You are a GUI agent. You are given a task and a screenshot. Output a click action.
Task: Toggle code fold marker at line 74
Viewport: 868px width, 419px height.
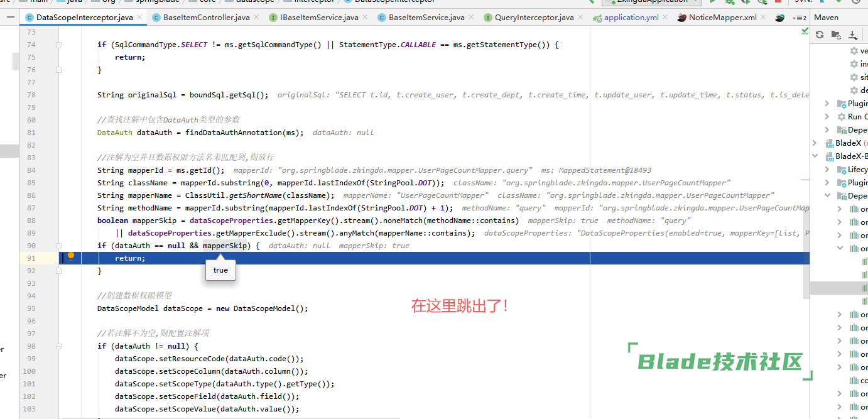pos(59,45)
